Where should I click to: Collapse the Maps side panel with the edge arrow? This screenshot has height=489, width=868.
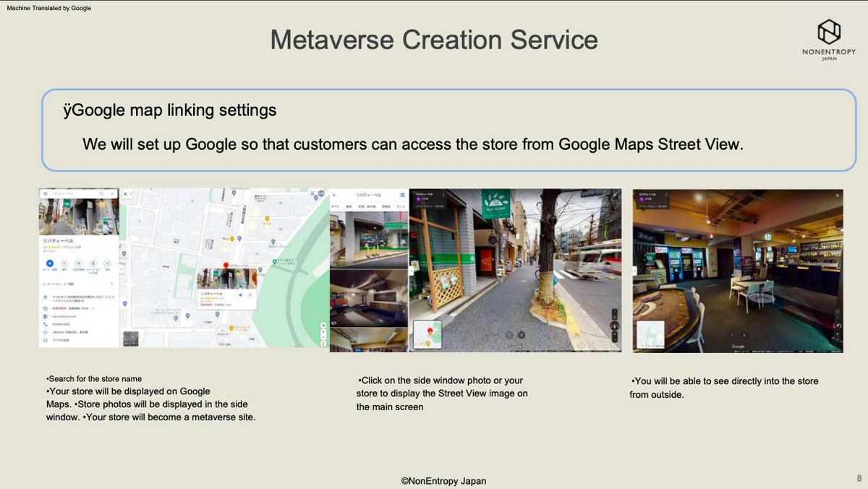(x=122, y=269)
